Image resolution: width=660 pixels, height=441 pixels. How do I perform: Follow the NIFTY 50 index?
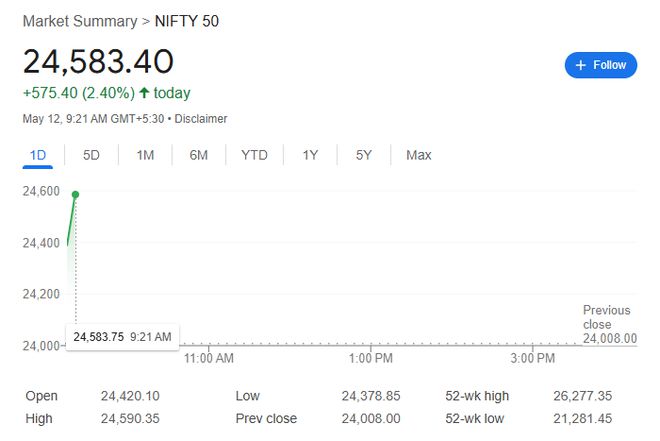601,65
